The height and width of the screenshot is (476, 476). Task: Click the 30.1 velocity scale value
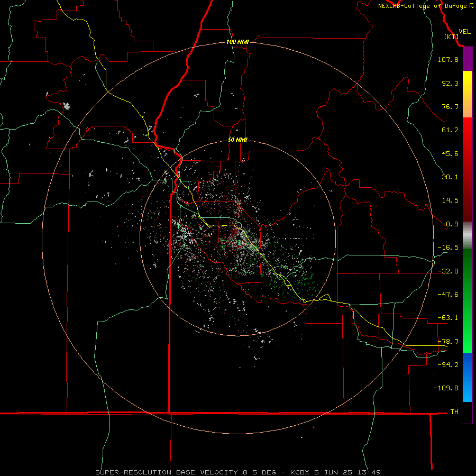coord(450,177)
